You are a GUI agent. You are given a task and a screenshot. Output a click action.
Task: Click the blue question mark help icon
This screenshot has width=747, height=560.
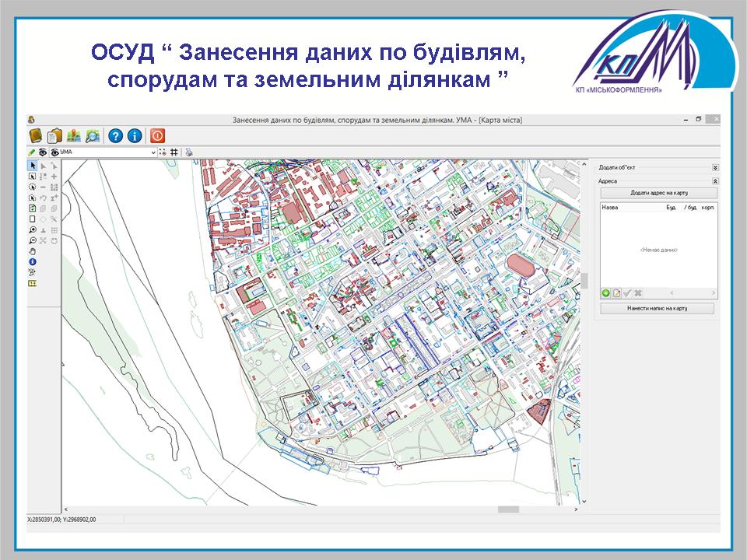(x=115, y=135)
